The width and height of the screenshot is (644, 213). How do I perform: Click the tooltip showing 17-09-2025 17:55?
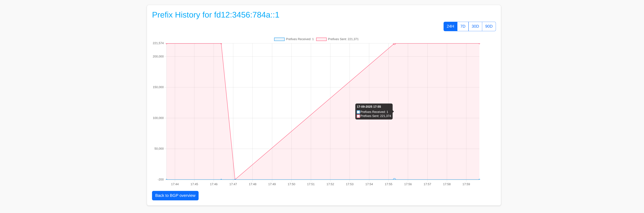click(374, 111)
